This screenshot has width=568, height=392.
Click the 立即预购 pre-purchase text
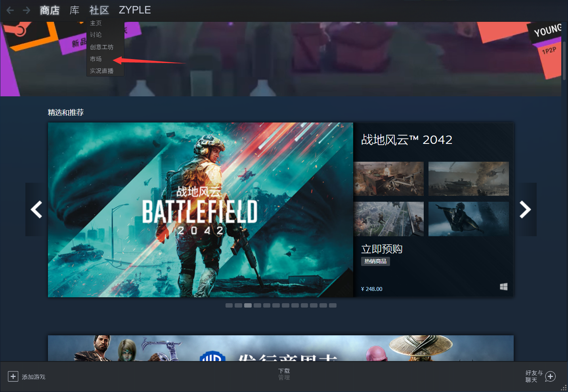(382, 249)
